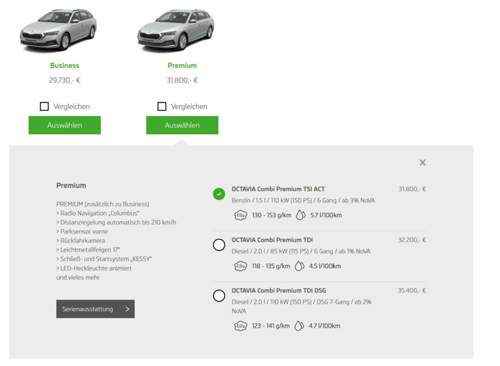Click the CO2 icon beside 123 - 141 g/km

coord(240,325)
